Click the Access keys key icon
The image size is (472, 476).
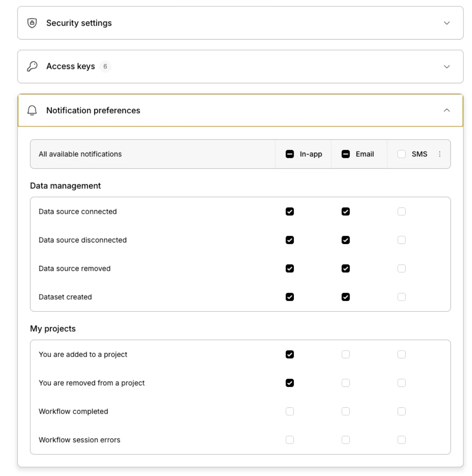point(32,66)
